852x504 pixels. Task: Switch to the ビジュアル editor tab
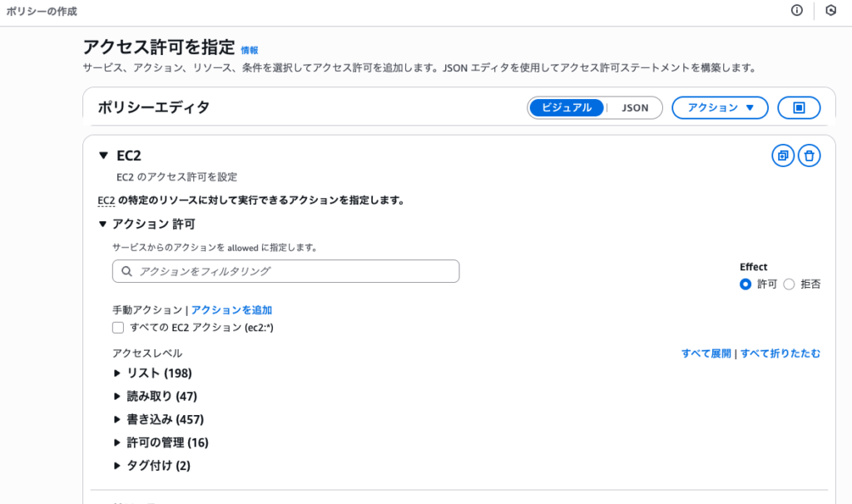567,108
